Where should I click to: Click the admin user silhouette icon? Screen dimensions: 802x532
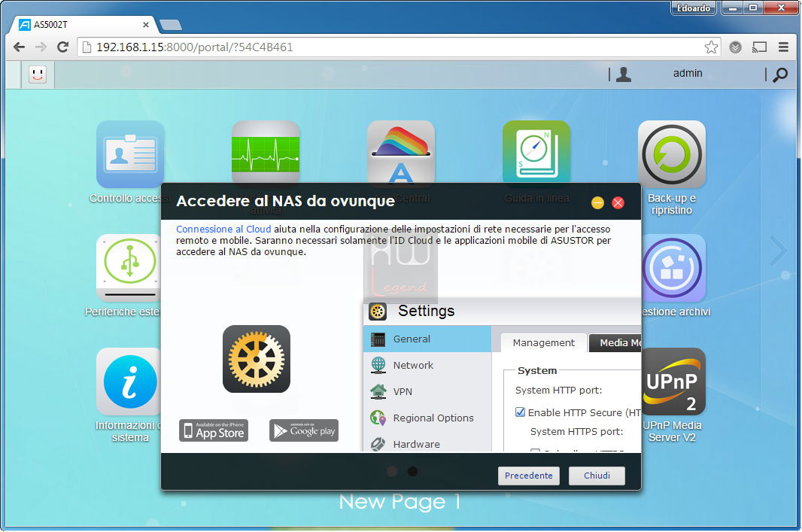click(624, 74)
